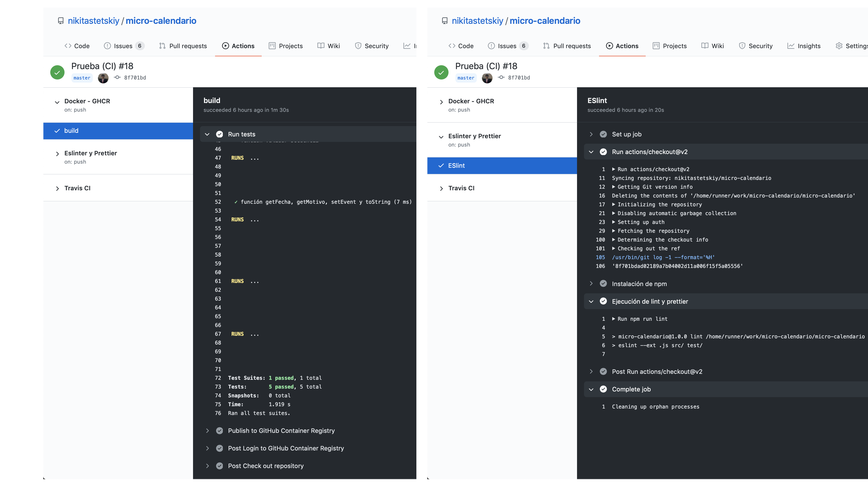This screenshot has width=868, height=495.
Task: Click the Security shield icon in the left window
Action: [x=358, y=46]
